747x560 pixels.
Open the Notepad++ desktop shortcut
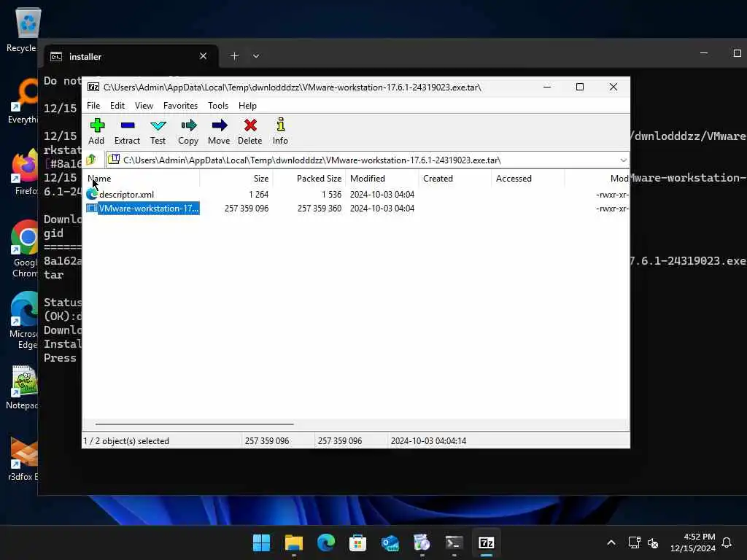click(22, 386)
